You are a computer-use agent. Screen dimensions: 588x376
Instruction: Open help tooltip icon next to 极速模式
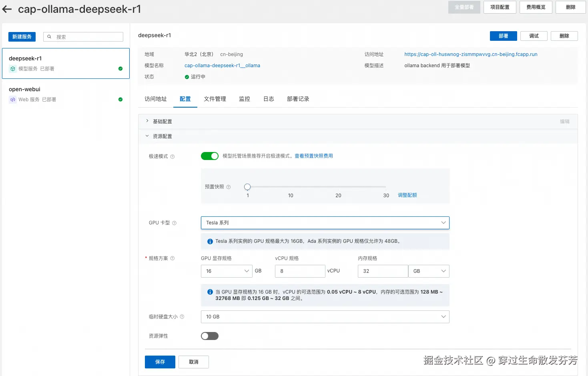(173, 156)
